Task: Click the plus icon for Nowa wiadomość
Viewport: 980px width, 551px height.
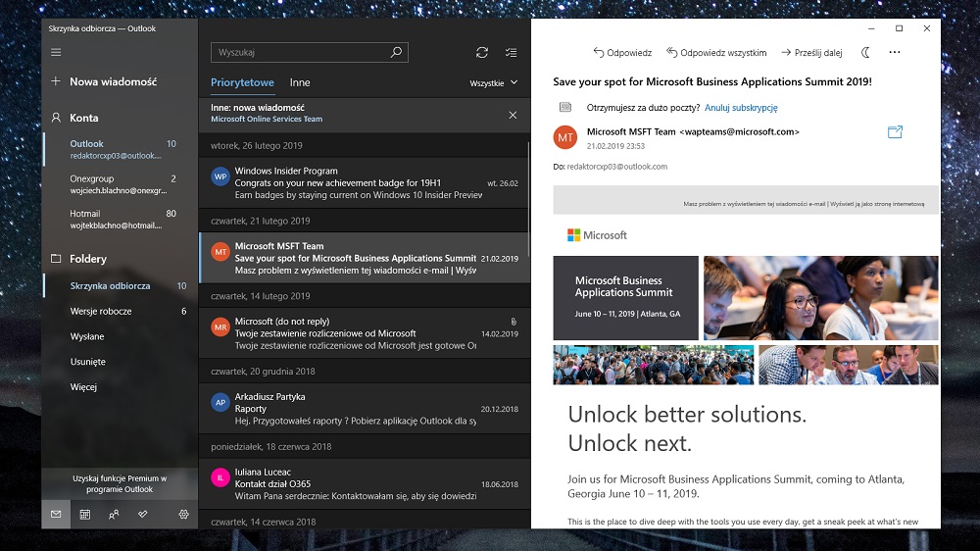Action: (56, 81)
